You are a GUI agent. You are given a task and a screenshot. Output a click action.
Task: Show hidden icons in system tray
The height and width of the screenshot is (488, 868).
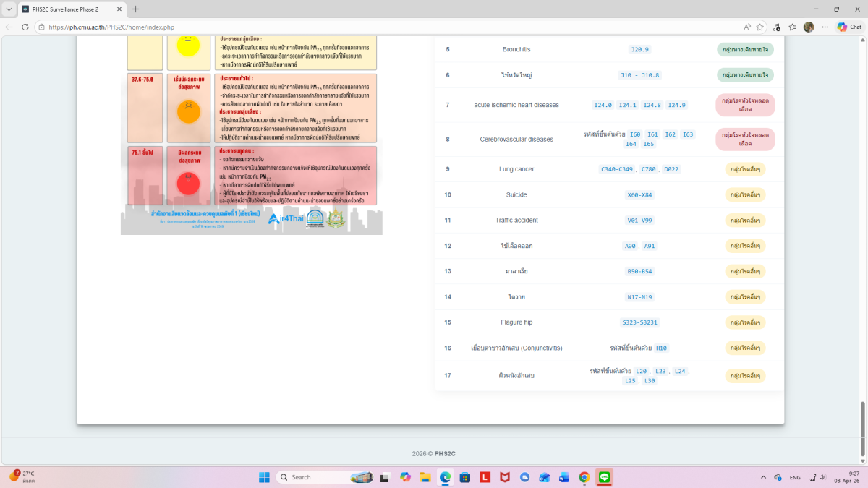763,477
